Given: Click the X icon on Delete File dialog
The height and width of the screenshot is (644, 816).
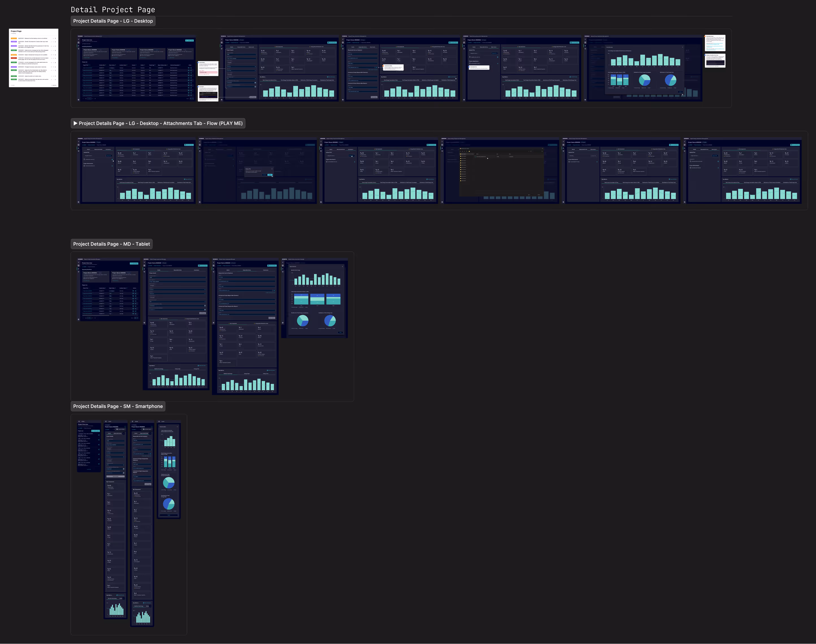Looking at the screenshot, I should (x=272, y=169).
